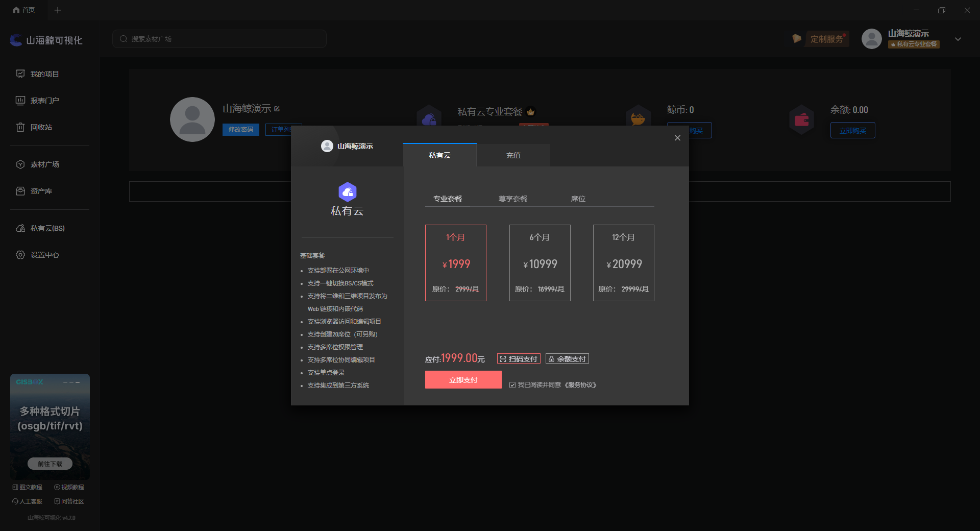Toggle the 服务协议 agreement checkbox
Image resolution: width=980 pixels, height=531 pixels.
coord(512,385)
